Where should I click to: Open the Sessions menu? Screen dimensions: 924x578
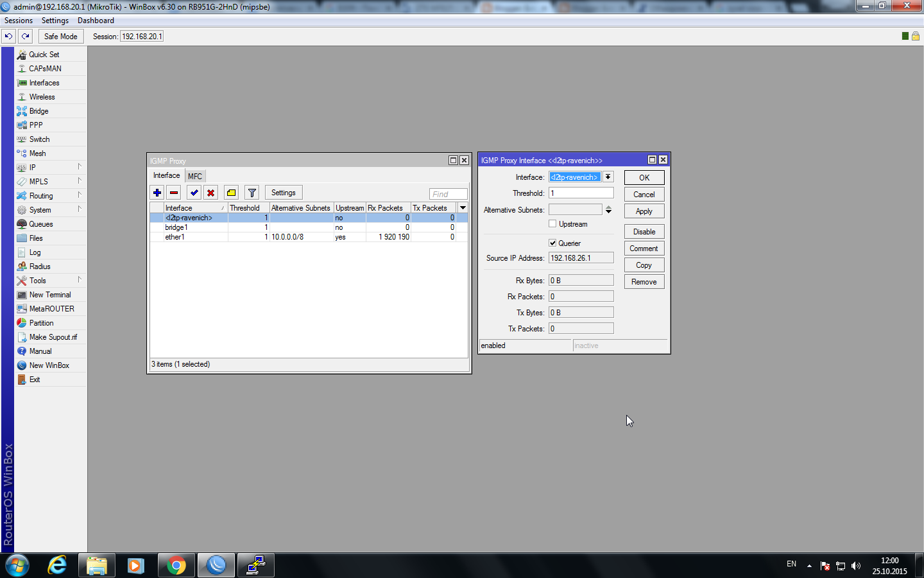pyautogui.click(x=19, y=21)
